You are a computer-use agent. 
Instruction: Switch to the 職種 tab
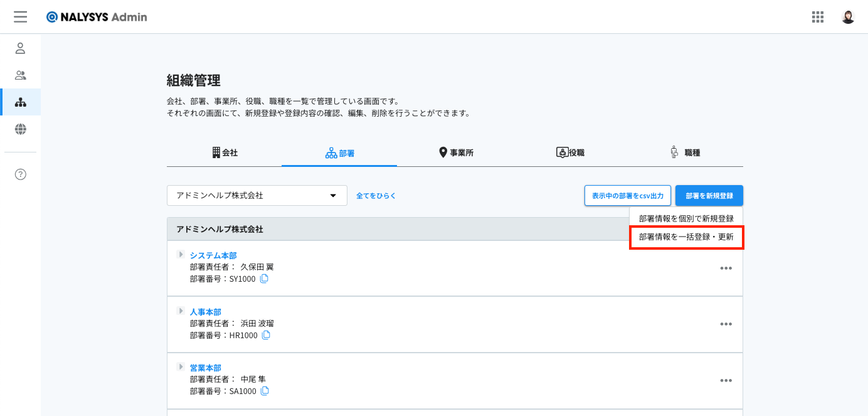pyautogui.click(x=685, y=152)
